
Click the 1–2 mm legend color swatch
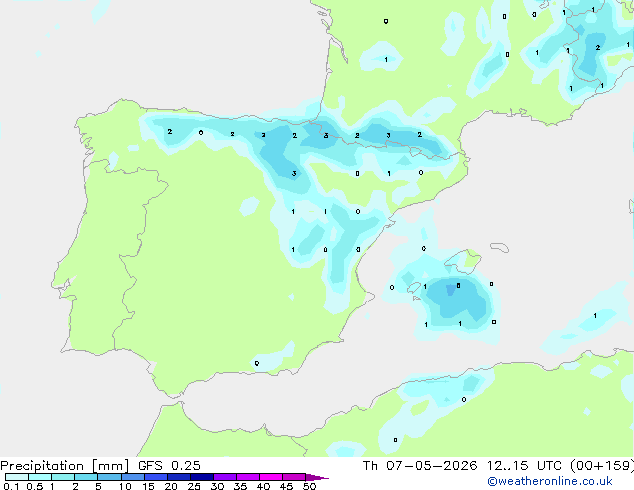pos(63,477)
